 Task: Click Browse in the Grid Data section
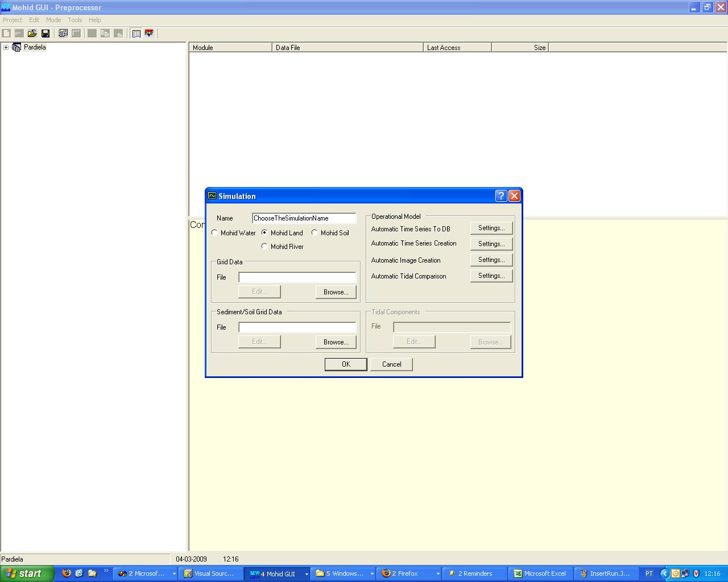336,292
